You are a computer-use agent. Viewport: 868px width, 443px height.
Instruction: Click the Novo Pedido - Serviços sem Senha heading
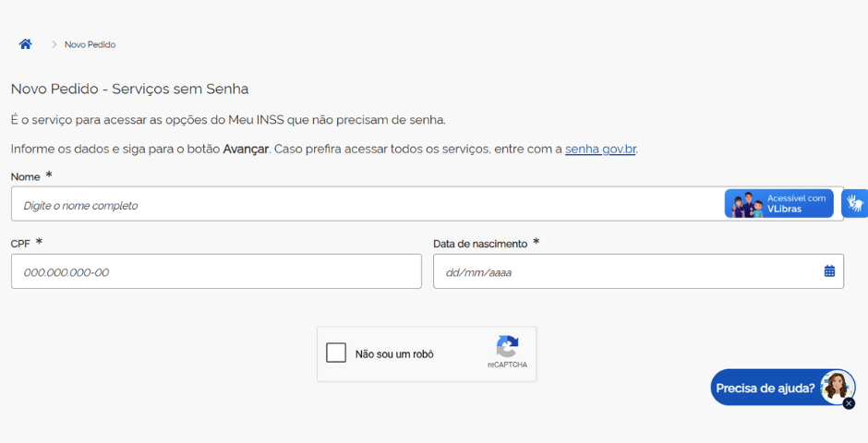coord(129,89)
